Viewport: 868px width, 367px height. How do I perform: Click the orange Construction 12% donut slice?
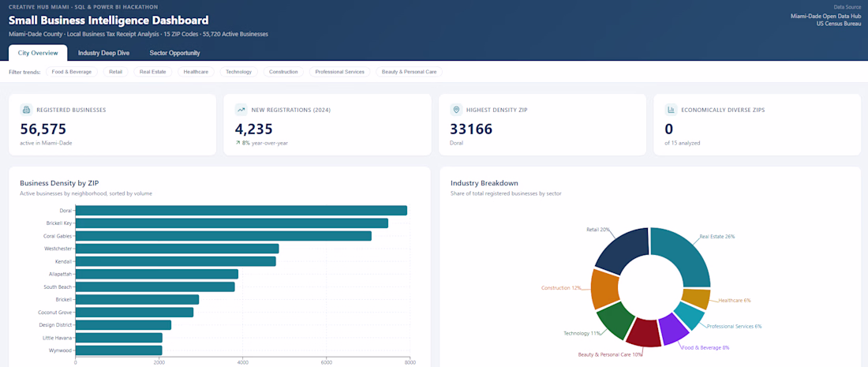604,288
